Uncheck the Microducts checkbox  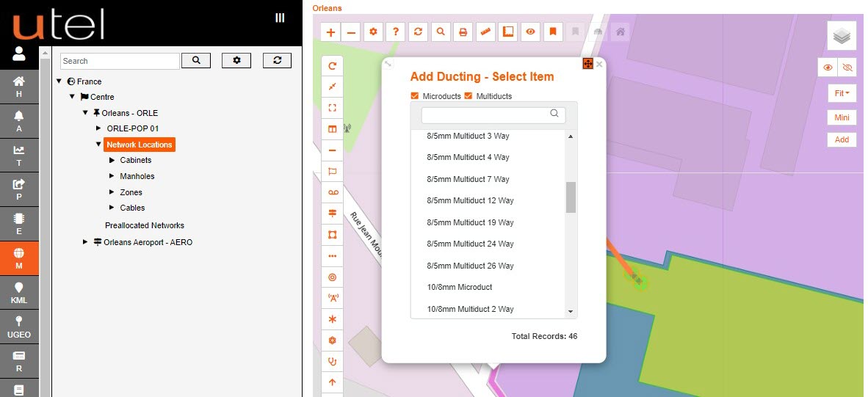tap(415, 95)
